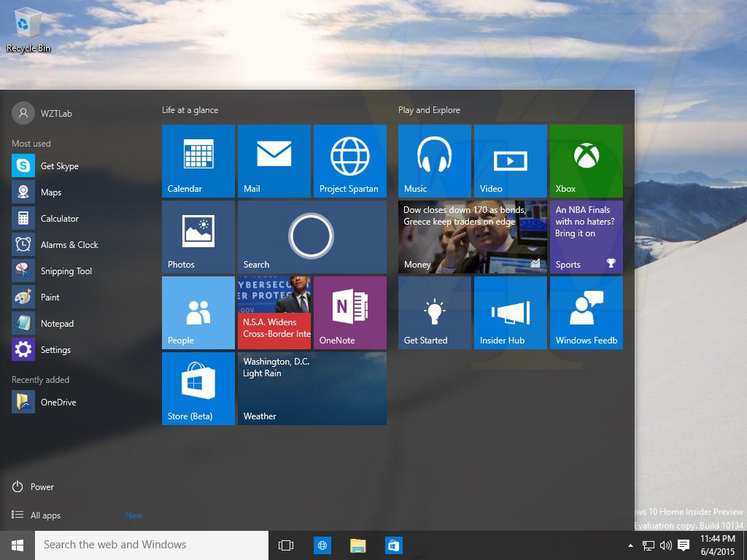Image resolution: width=747 pixels, height=560 pixels.
Task: Open the Calendar tile
Action: tap(198, 161)
